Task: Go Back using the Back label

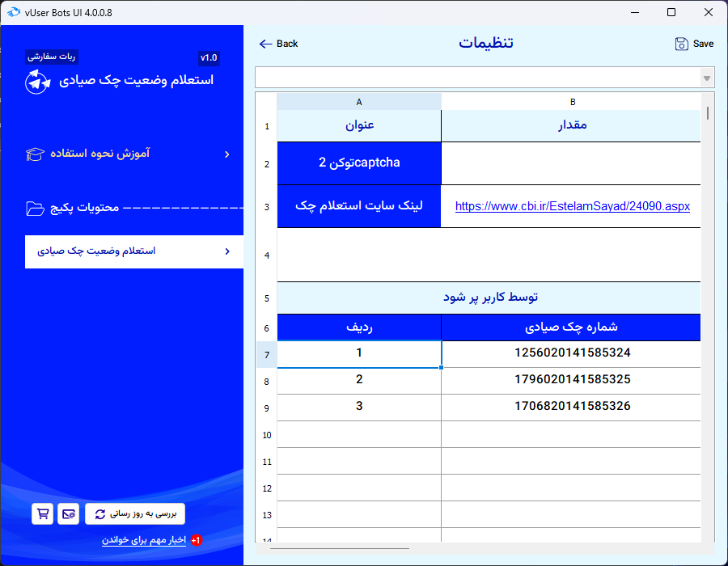Action: [287, 44]
